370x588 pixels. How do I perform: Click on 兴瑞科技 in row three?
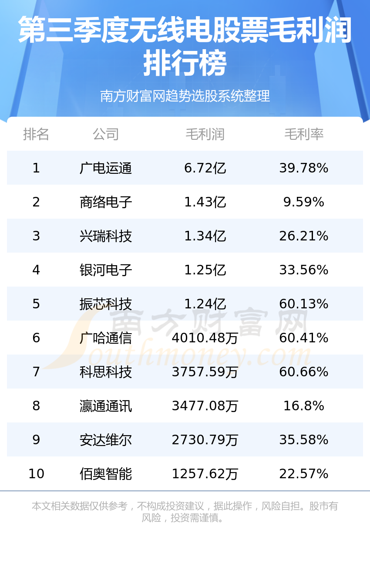pos(106,236)
